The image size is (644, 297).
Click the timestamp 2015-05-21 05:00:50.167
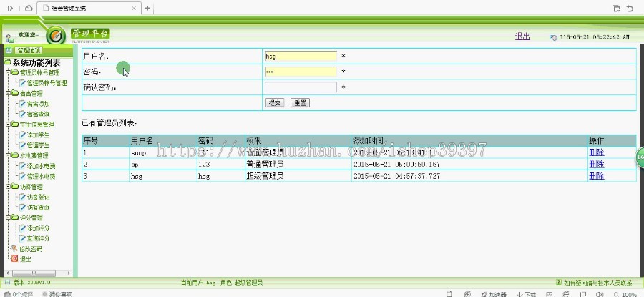point(396,165)
